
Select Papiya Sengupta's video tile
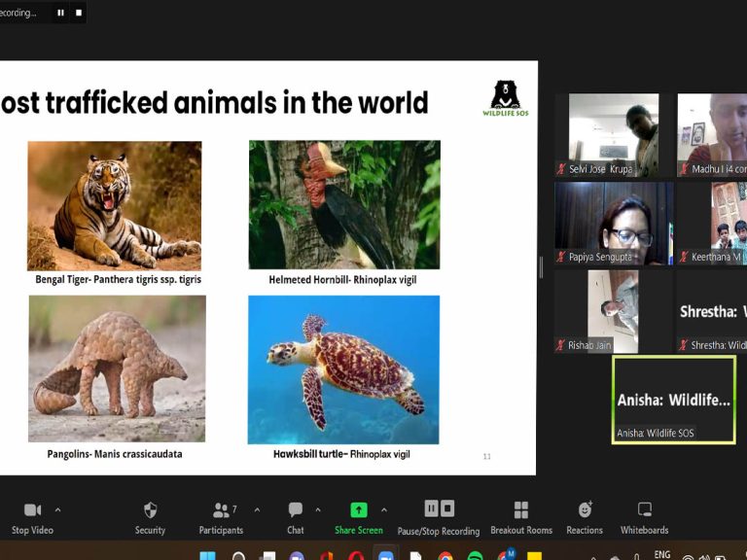pyautogui.click(x=613, y=223)
